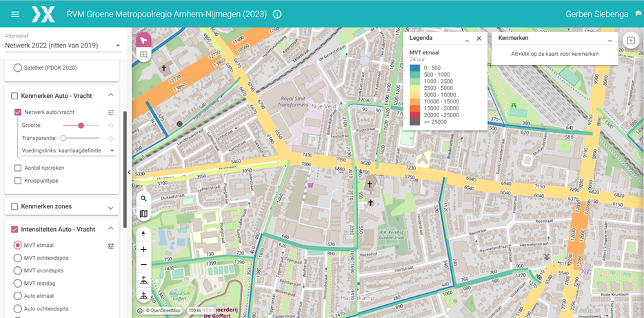Minimize the Kenmerken panel
The height and width of the screenshot is (318, 644).
[x=609, y=40]
